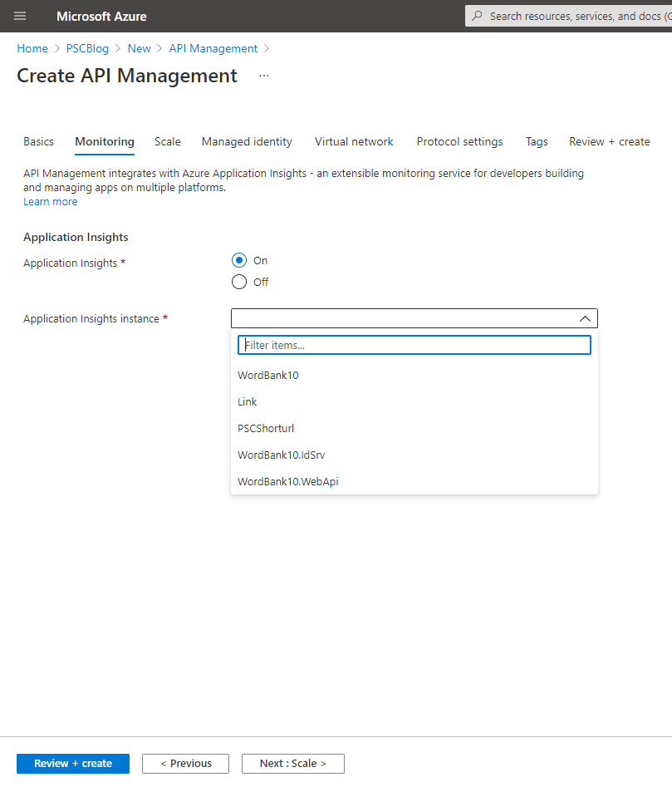Go to PSCBlog breadcrumb
The height and width of the screenshot is (787, 672).
[x=87, y=49]
